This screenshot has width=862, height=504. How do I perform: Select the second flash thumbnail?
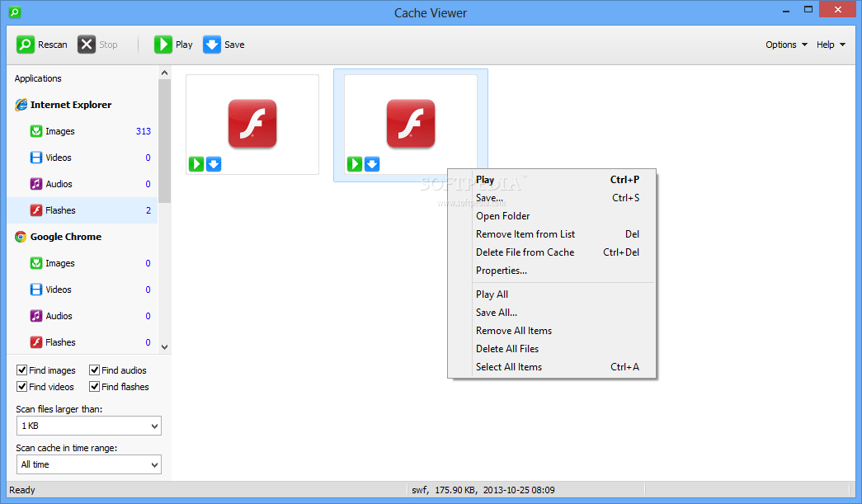click(411, 125)
